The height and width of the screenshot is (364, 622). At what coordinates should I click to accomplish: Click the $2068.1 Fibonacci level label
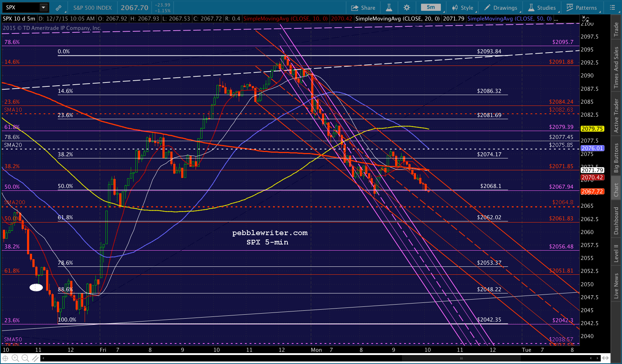coord(491,186)
